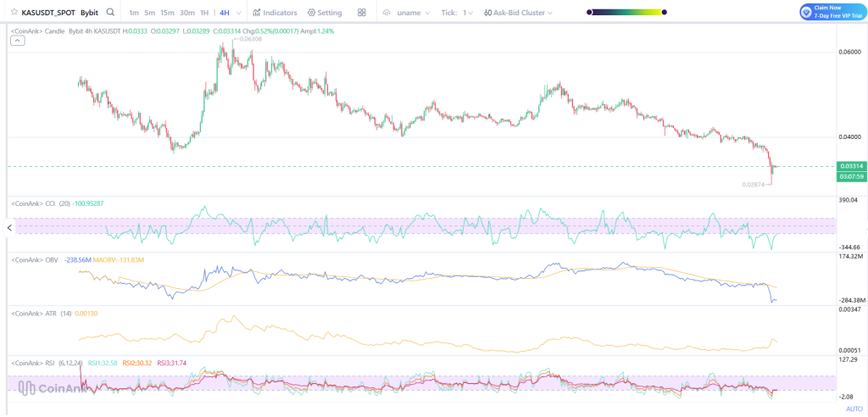Screen dimensions: 868x417
Task: Click the current price label 0.03314
Action: 849,166
